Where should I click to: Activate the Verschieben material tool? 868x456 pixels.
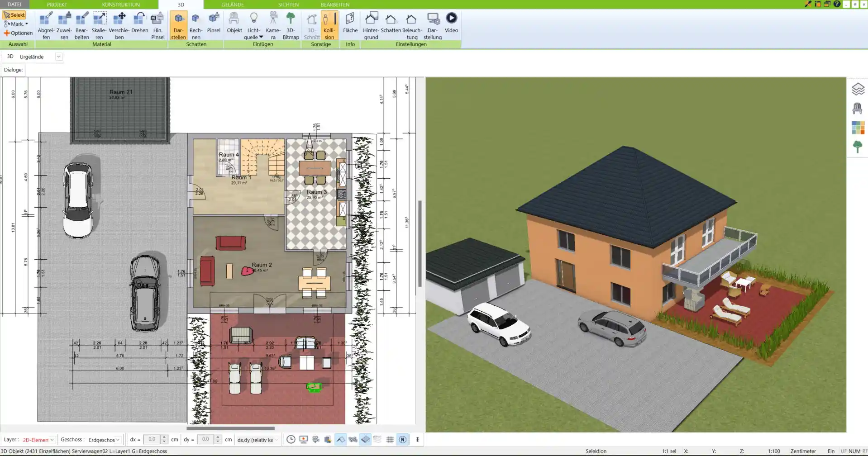pyautogui.click(x=119, y=26)
